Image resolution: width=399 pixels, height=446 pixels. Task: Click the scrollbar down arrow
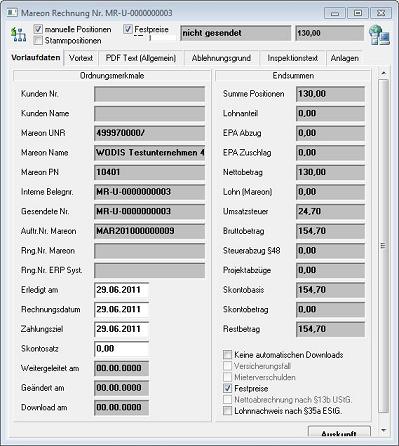384,430
